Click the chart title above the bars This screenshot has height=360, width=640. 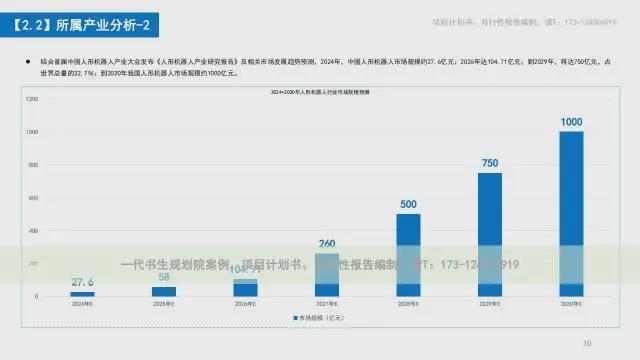coord(320,92)
